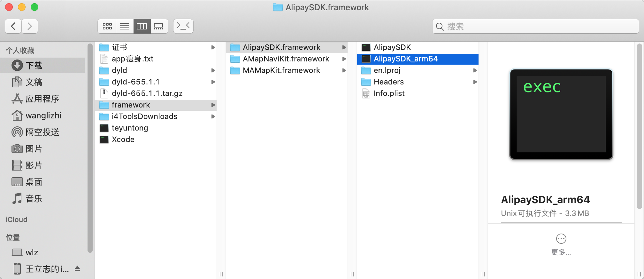Open 应用程序 Applications in sidebar
644x279 pixels.
tap(42, 99)
